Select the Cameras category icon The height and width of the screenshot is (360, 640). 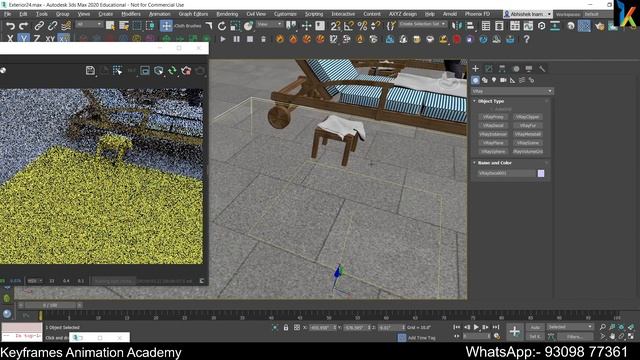pos(503,80)
